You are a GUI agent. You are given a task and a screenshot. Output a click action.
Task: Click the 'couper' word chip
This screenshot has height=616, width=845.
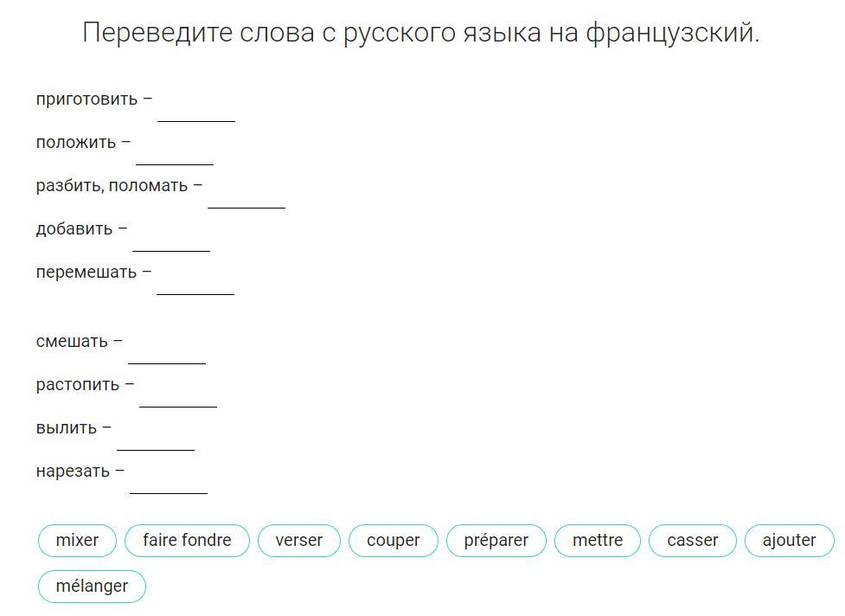(394, 540)
